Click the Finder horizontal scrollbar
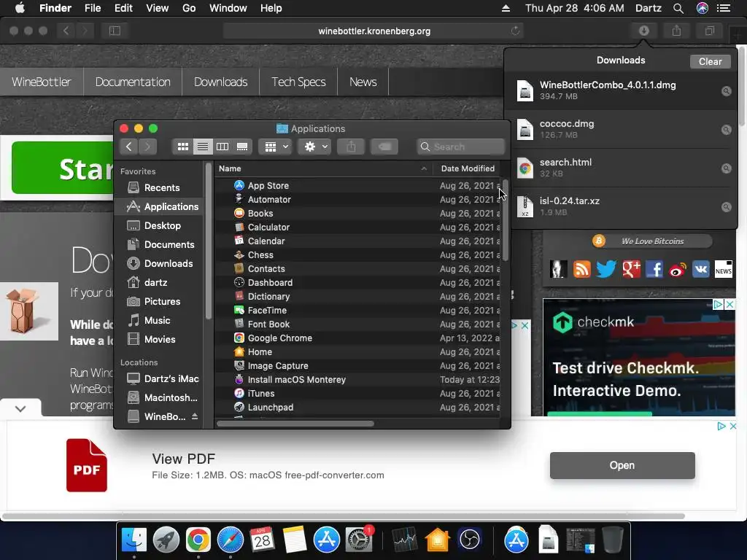Image resolution: width=747 pixels, height=560 pixels. pos(295,424)
